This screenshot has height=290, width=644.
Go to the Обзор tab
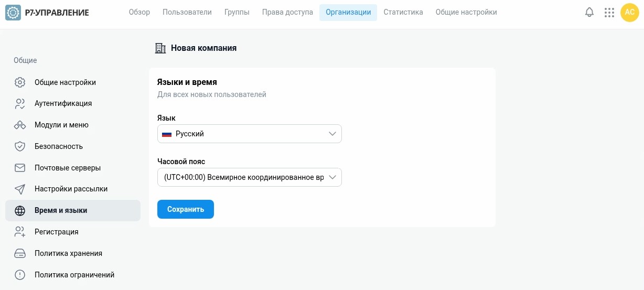coord(139,12)
